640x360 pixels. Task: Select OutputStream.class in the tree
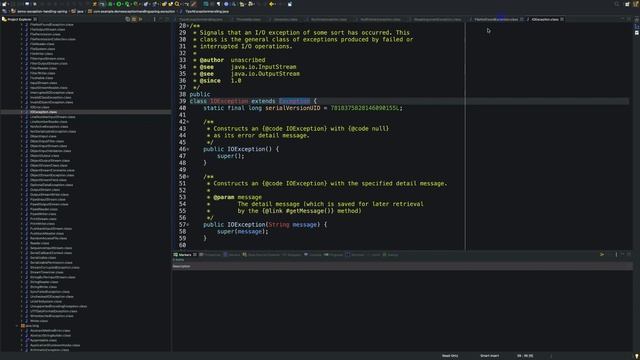click(x=45, y=190)
